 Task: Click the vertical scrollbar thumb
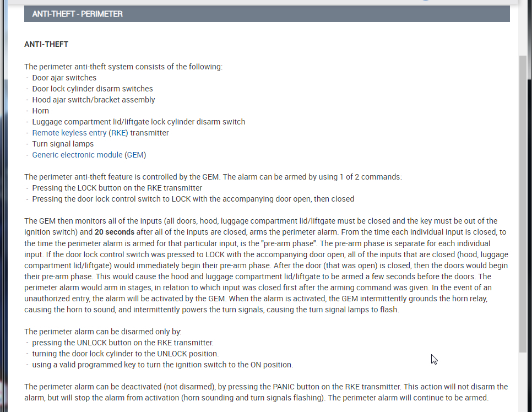[x=523, y=204]
